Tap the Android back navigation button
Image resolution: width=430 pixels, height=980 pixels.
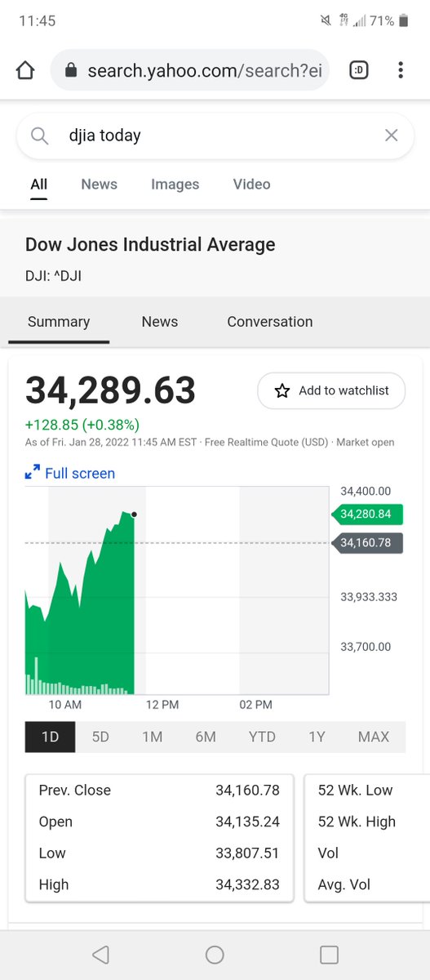100,955
